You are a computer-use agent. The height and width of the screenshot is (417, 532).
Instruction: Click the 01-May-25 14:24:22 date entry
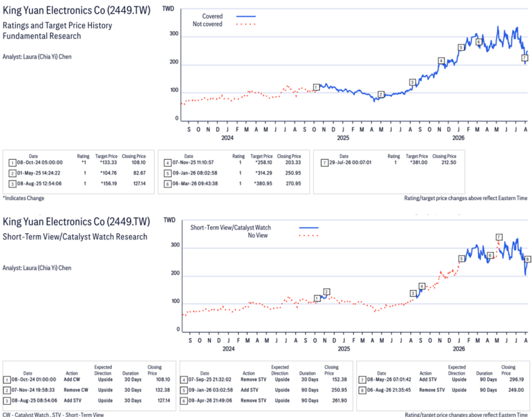[39, 173]
